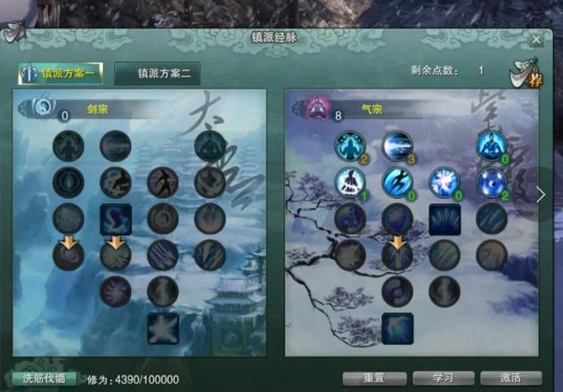Click the swirling orb skill with level 2
This screenshot has height=392, width=563.
[x=492, y=183]
